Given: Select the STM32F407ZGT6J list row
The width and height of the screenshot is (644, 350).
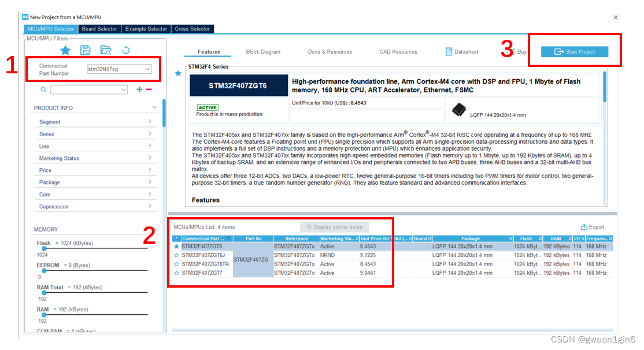Looking at the screenshot, I should tap(393, 255).
